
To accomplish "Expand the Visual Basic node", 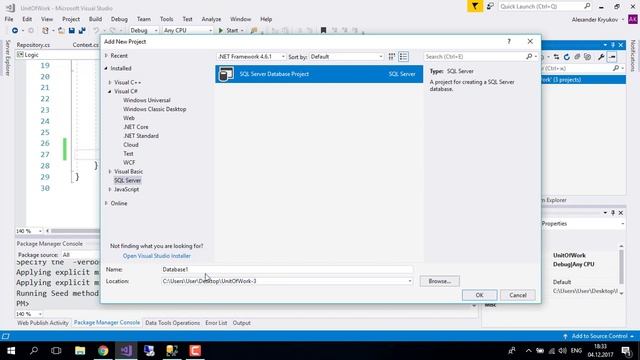I will pyautogui.click(x=110, y=171).
